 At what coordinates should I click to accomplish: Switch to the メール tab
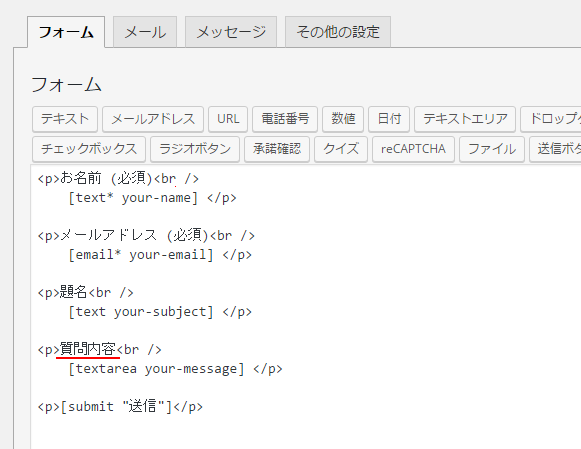[x=145, y=32]
